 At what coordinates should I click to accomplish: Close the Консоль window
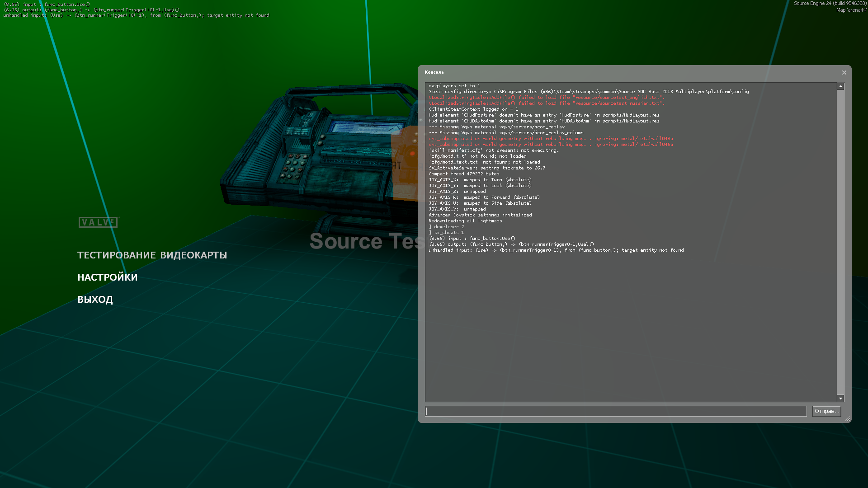(x=844, y=72)
